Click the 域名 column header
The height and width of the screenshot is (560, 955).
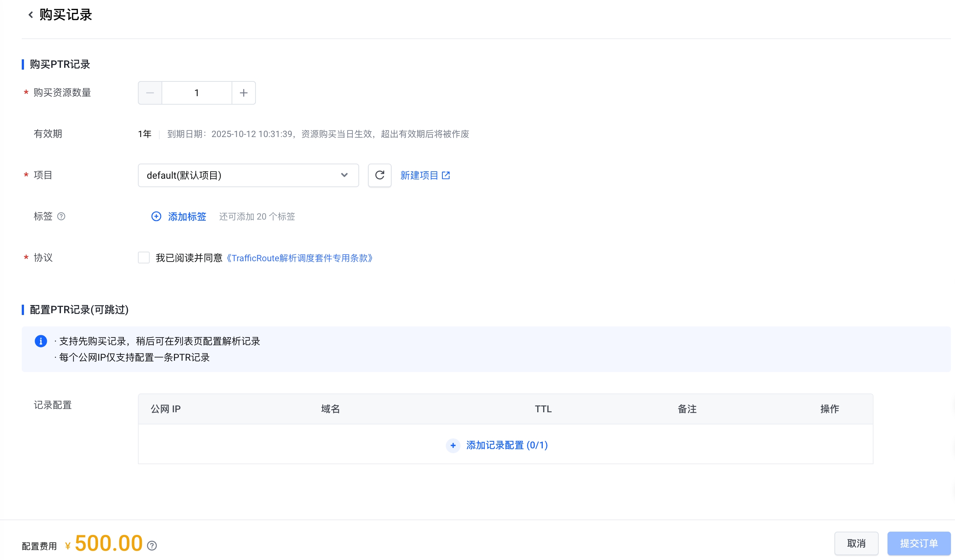[330, 409]
